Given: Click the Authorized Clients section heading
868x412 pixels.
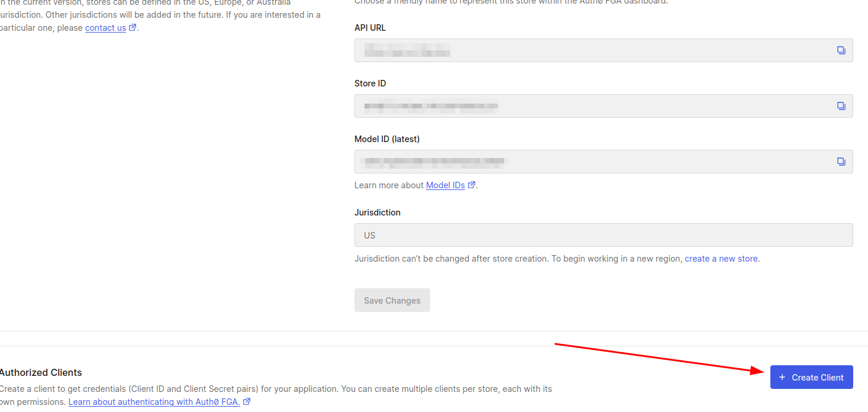Looking at the screenshot, I should (x=41, y=372).
